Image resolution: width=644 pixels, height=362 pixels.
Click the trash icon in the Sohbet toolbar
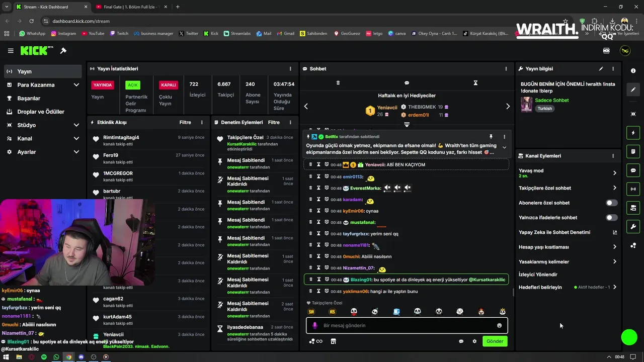coord(338,83)
